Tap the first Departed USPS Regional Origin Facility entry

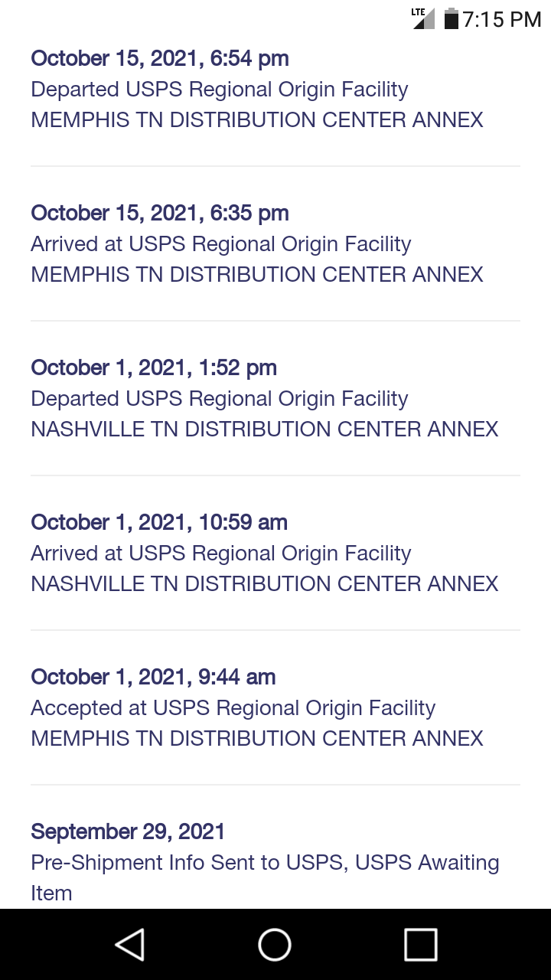(220, 90)
